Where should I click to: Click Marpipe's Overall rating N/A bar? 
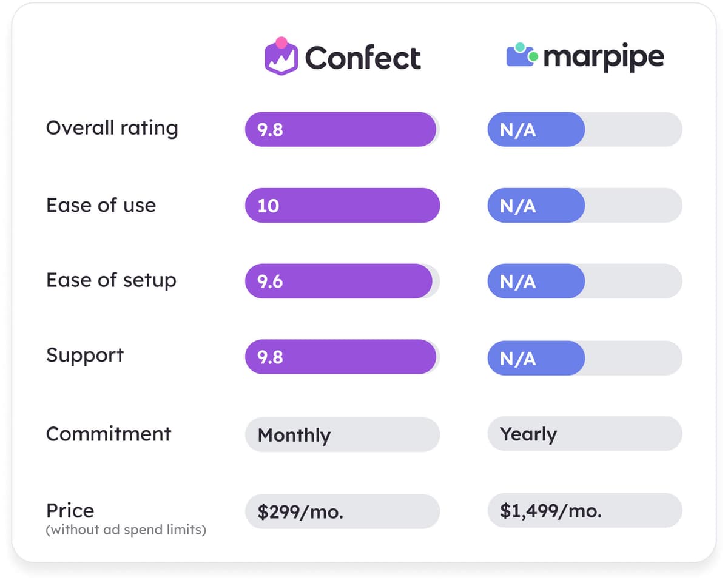pyautogui.click(x=536, y=129)
